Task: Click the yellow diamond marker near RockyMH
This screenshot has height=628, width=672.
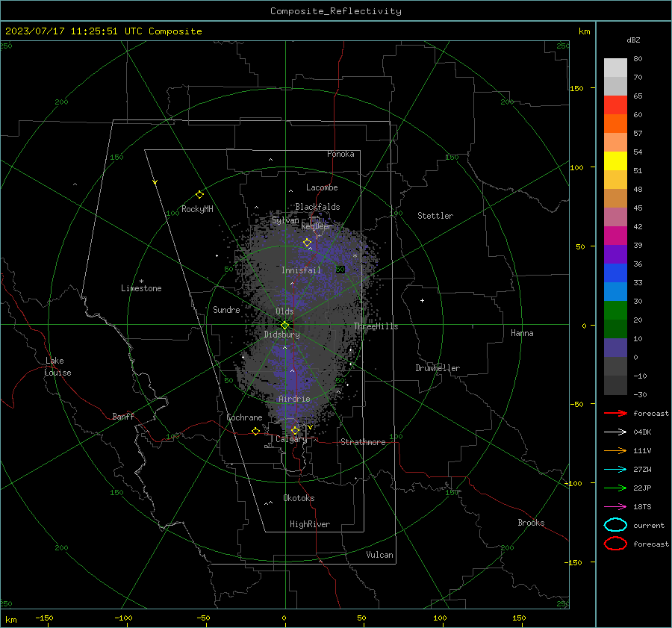Action: click(199, 195)
